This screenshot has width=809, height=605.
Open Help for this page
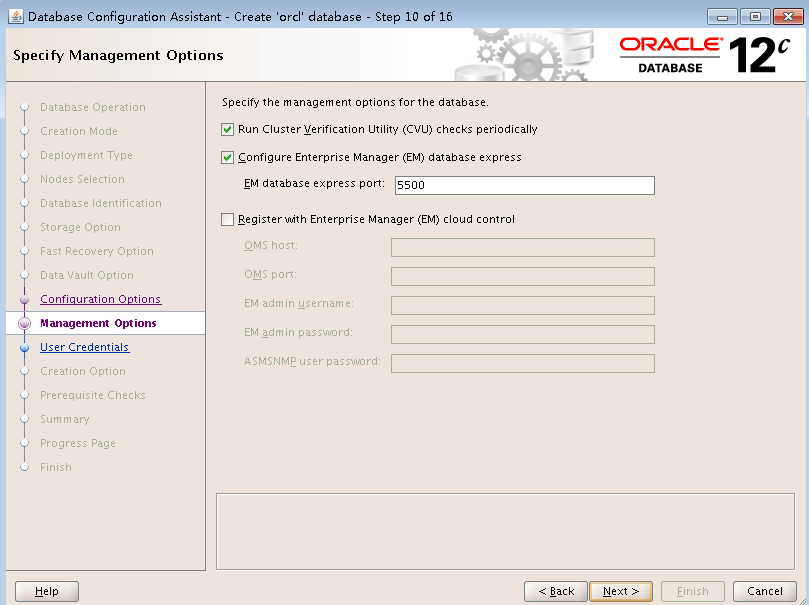pos(47,591)
